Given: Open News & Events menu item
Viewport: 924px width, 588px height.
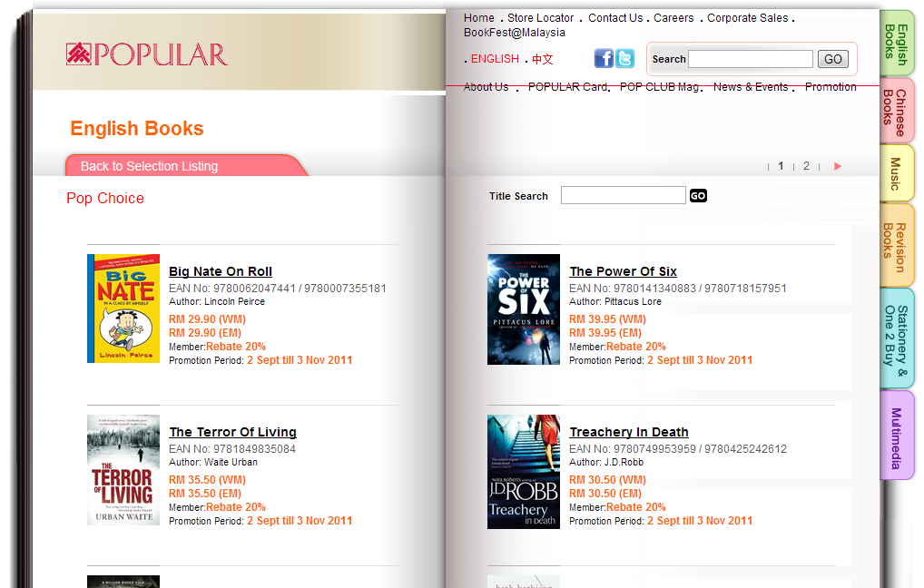Looking at the screenshot, I should tap(751, 86).
